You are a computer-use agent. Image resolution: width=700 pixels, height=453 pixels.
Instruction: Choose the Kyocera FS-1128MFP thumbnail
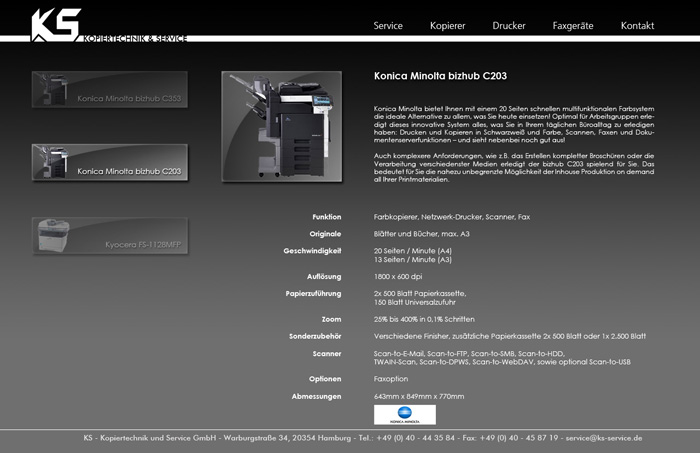pyautogui.click(x=109, y=235)
